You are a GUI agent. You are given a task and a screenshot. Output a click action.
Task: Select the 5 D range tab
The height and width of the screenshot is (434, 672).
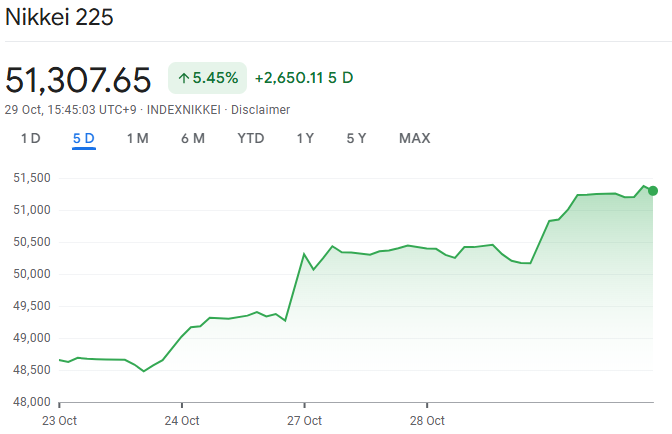click(83, 138)
